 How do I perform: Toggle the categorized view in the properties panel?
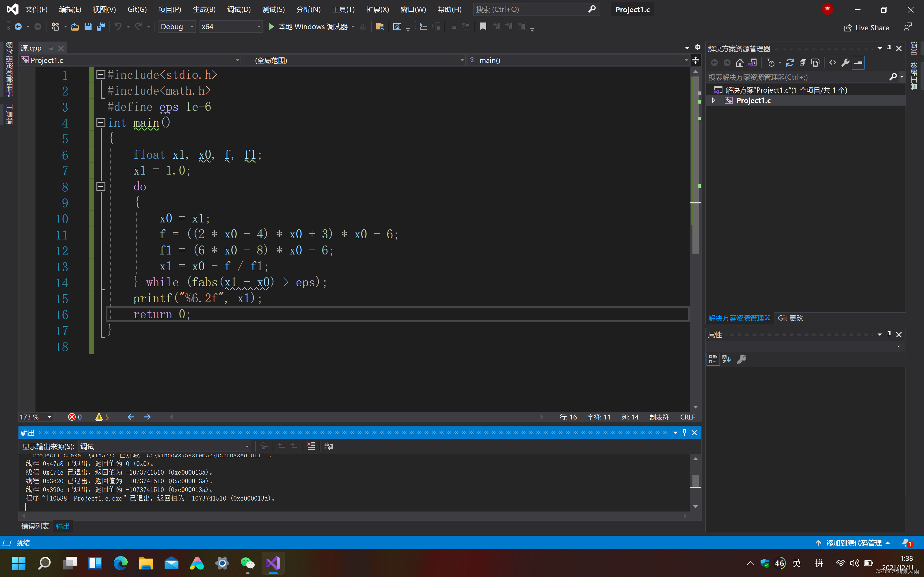click(x=713, y=359)
